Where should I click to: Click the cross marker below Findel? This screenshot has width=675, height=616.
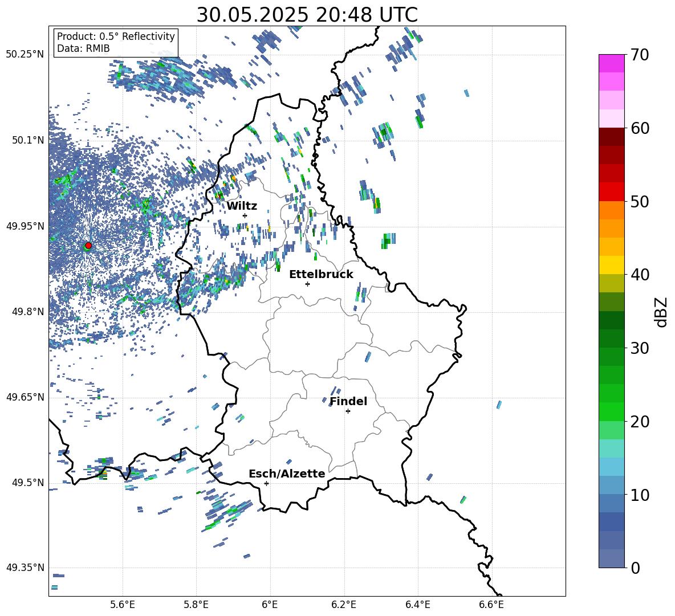[348, 411]
